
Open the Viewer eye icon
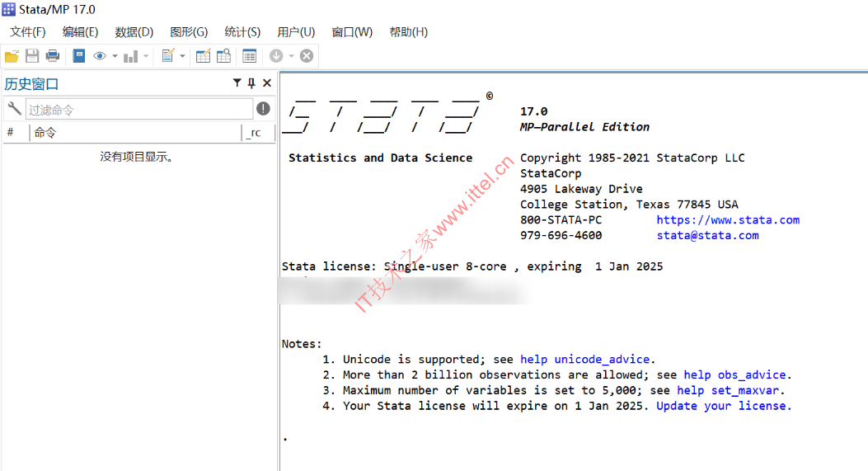[100, 56]
